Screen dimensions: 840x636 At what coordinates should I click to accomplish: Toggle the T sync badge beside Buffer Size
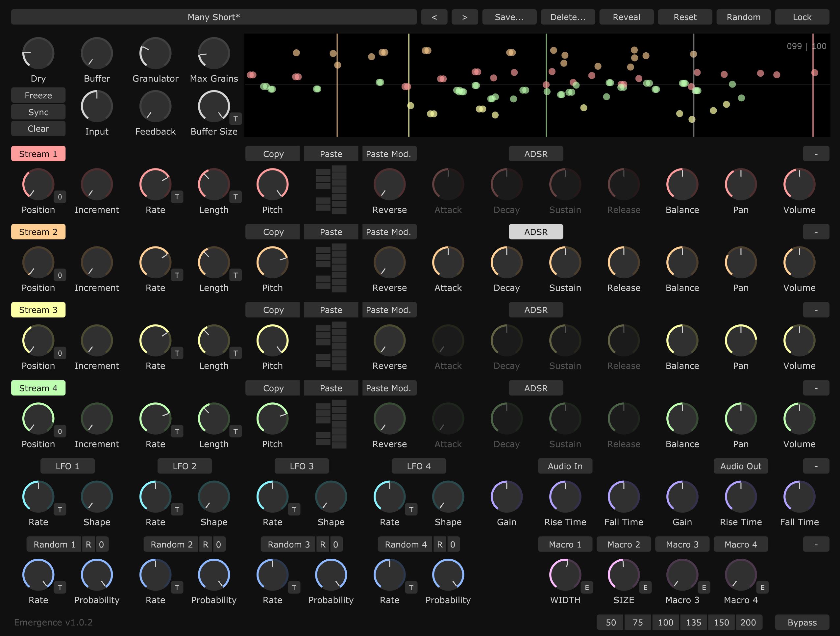pyautogui.click(x=235, y=119)
